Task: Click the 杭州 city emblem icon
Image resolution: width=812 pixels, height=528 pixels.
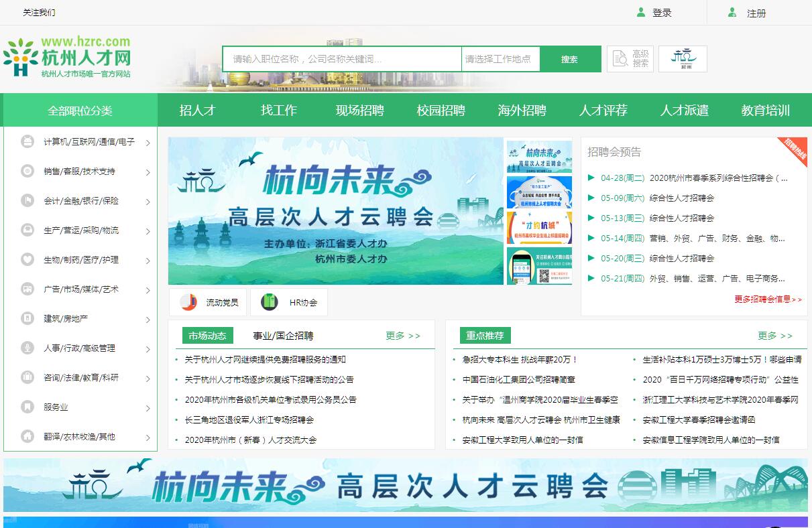Action: pos(683,59)
